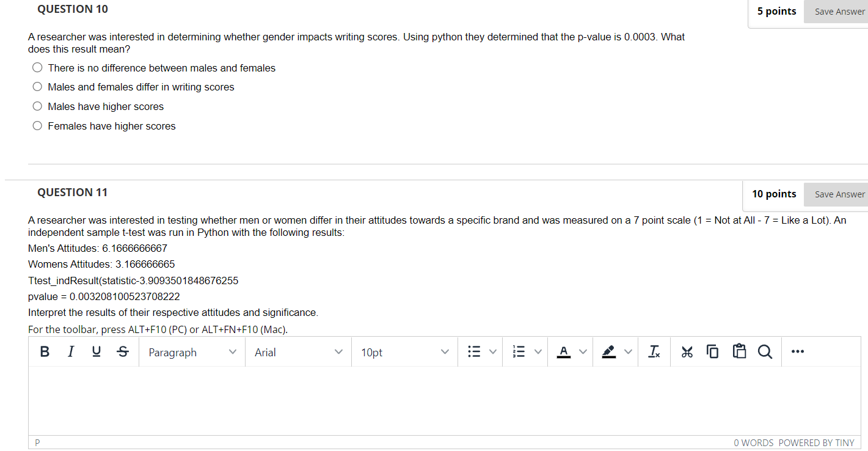Toggle underline formatting
The image size is (868, 451).
click(96, 351)
